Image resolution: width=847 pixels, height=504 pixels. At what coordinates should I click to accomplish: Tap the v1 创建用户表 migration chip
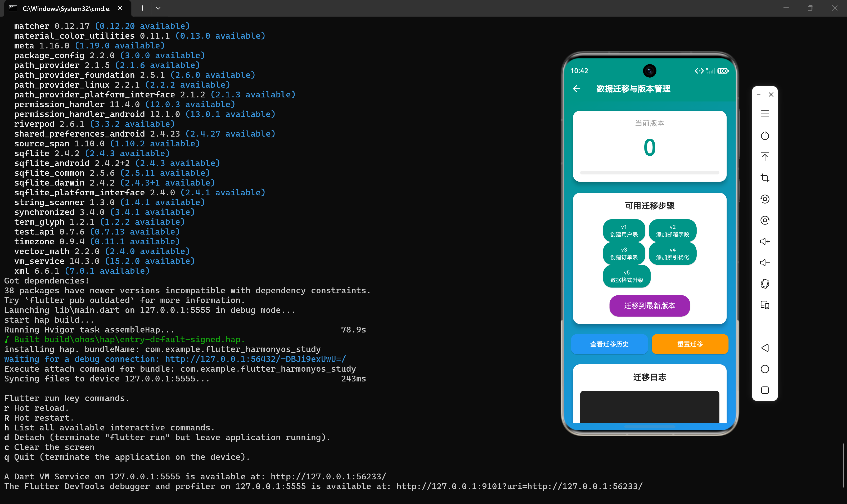(x=624, y=231)
